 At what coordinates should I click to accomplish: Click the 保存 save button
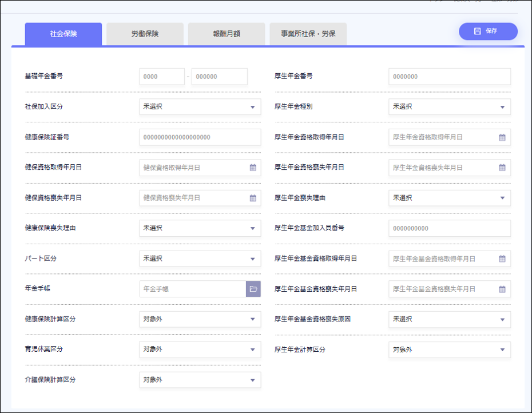(487, 31)
